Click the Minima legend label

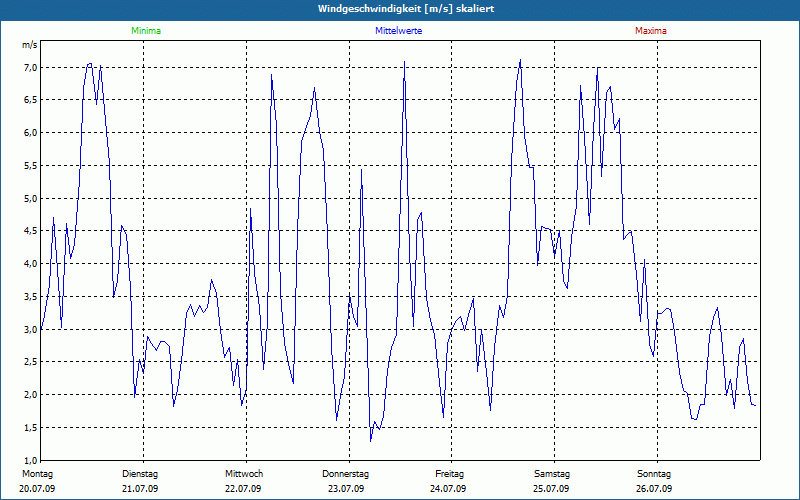[x=146, y=31]
